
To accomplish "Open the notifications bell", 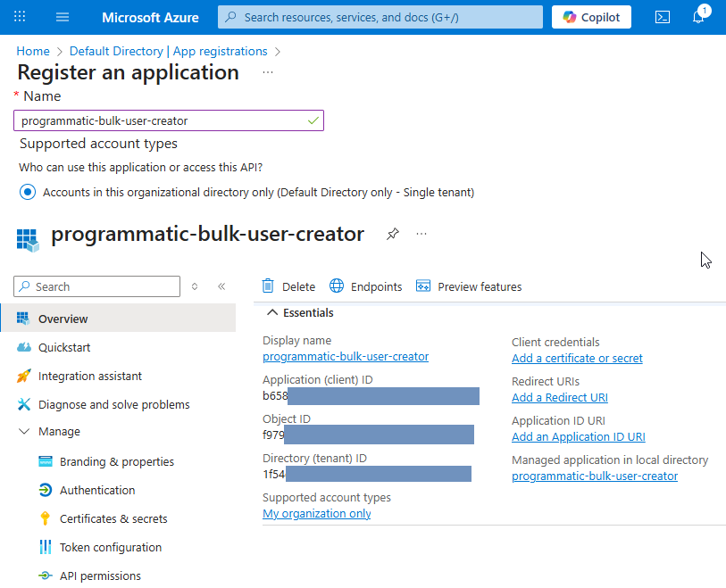I will (x=698, y=17).
